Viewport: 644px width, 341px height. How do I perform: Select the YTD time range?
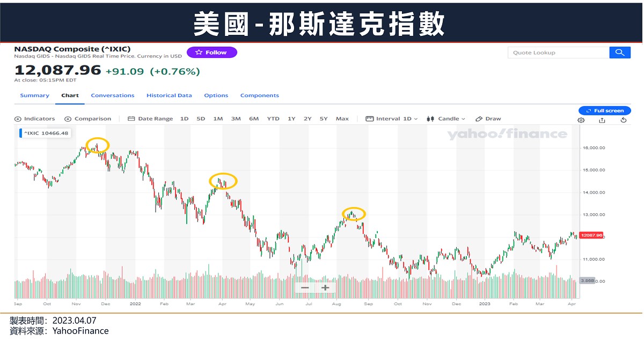tap(273, 119)
